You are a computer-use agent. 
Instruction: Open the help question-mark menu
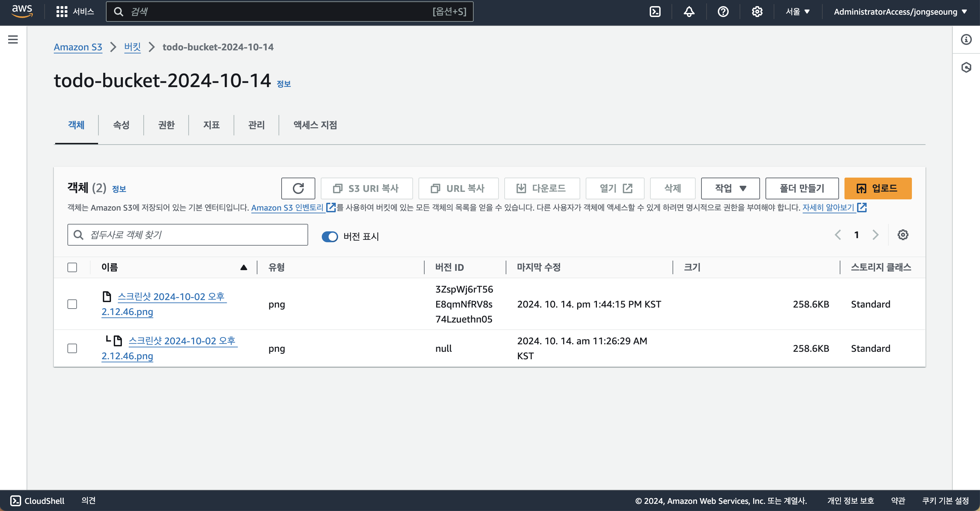click(723, 12)
